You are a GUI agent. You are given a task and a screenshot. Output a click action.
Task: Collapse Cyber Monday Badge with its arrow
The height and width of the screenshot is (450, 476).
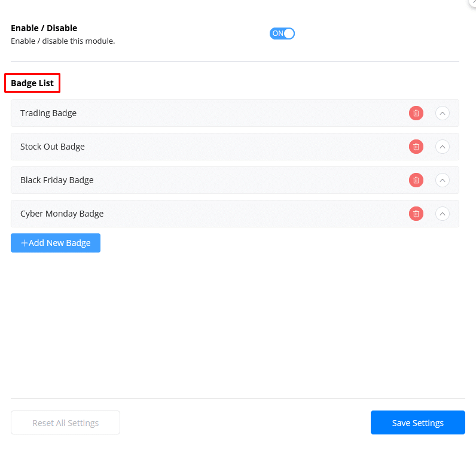[442, 214]
